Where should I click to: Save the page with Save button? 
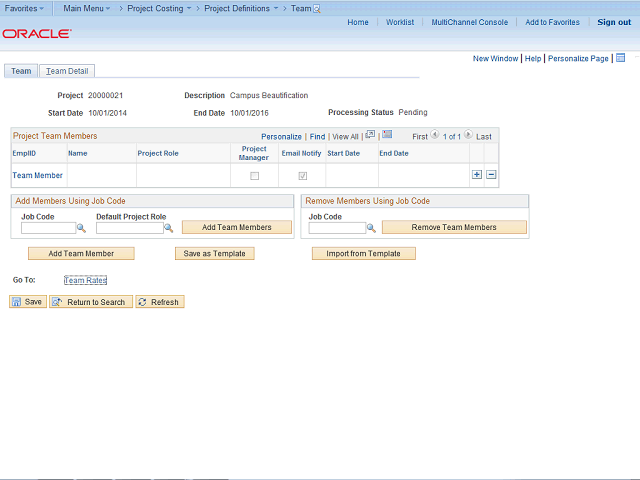pos(28,302)
